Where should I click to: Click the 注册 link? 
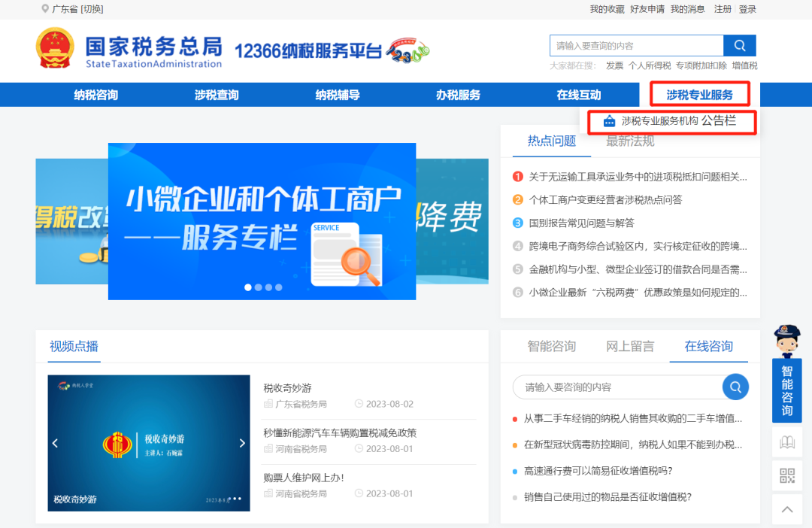[x=723, y=9]
